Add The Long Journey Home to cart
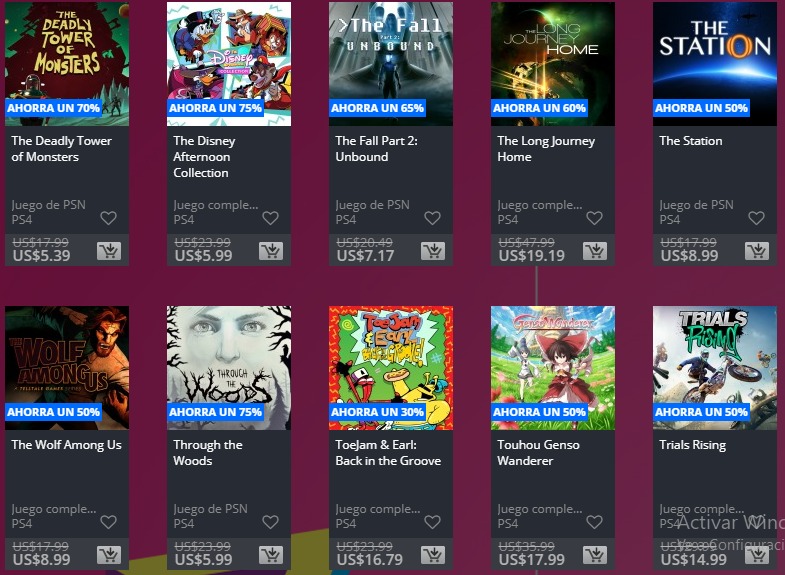 click(595, 251)
